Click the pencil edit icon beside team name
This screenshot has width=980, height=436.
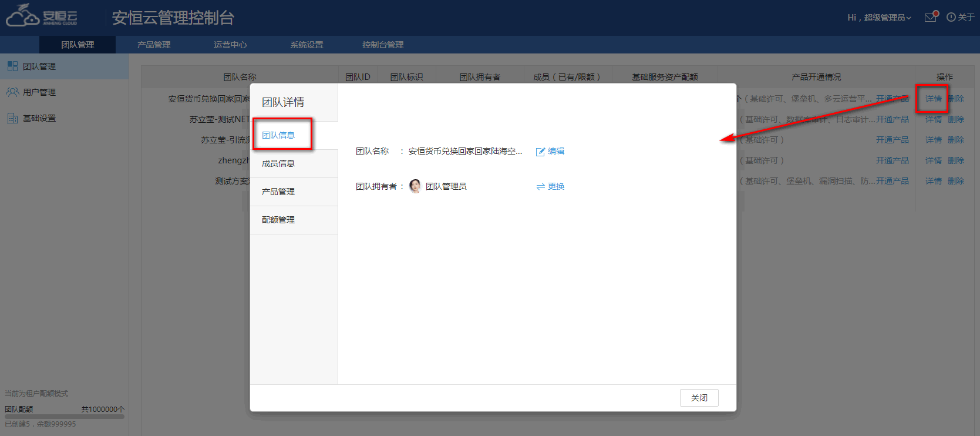[x=540, y=152]
